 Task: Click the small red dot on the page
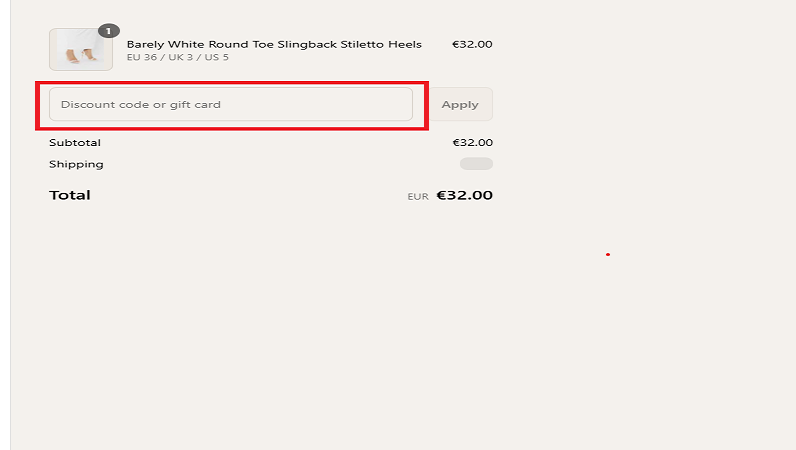coord(608,254)
